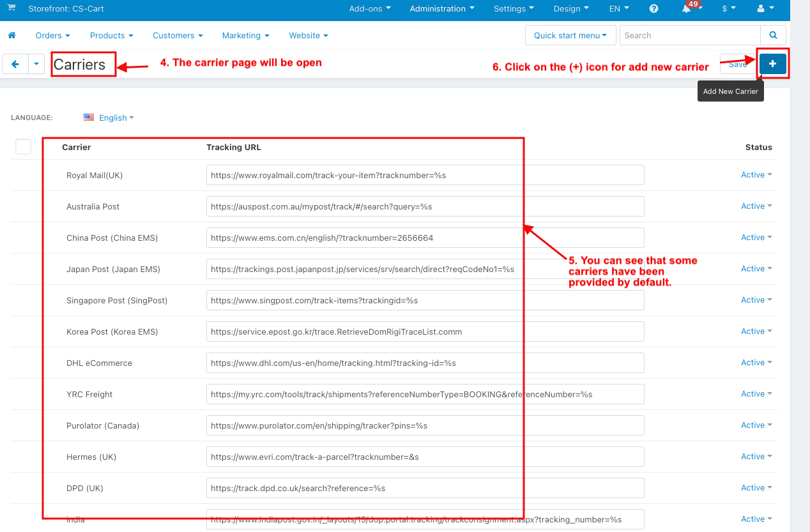Toggle the select-all carriers checkbox
Image resolution: width=810 pixels, height=532 pixels.
23,147
